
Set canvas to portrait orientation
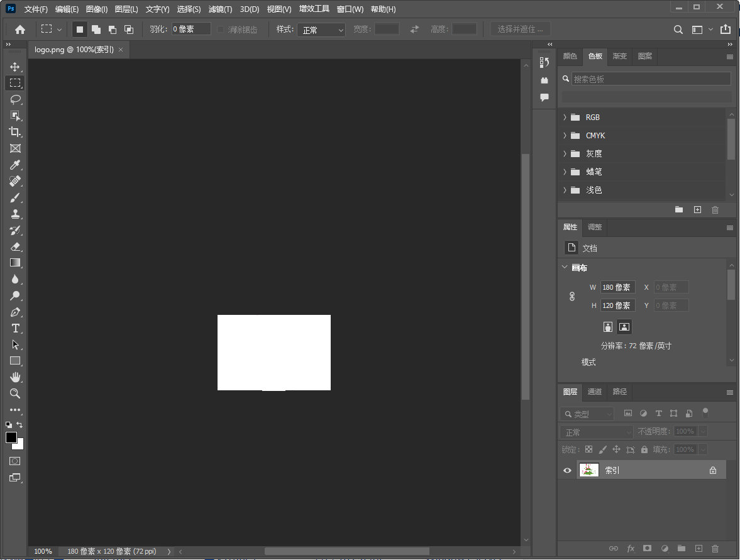608,327
